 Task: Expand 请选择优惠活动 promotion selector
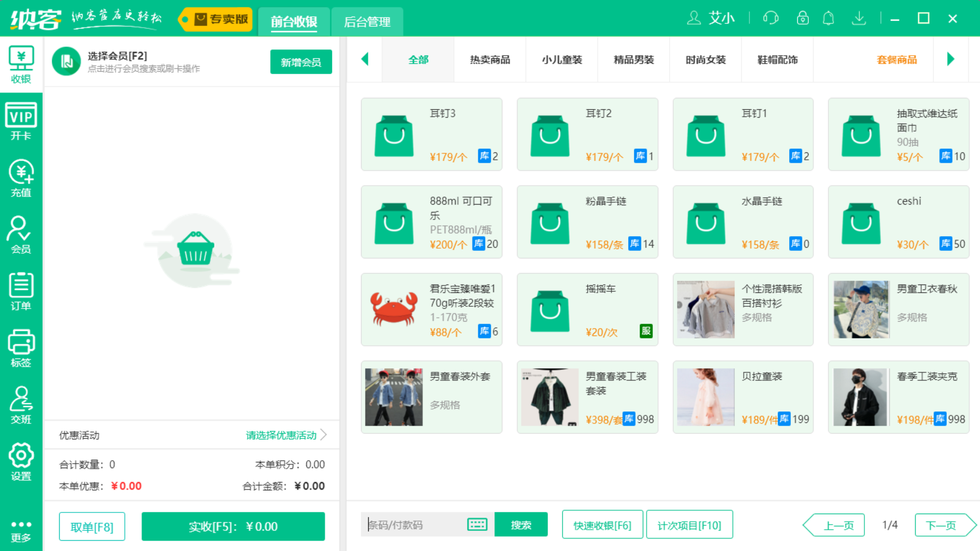[281, 435]
